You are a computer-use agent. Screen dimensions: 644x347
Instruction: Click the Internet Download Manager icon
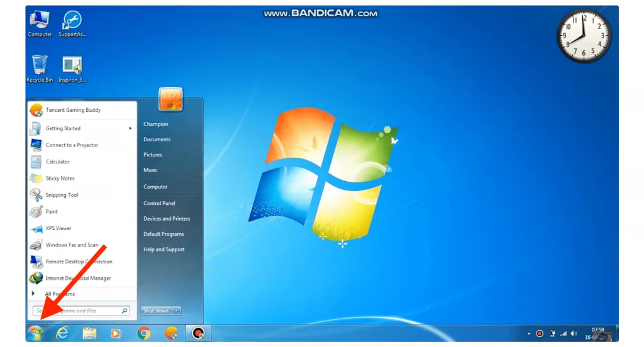36,278
